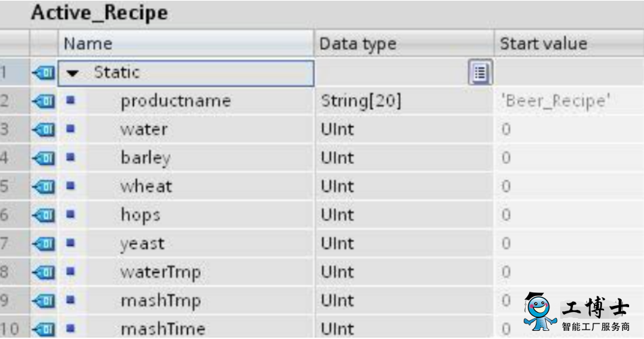The width and height of the screenshot is (644, 339).
Task: Click the data block icon for waterTmp row
Action: pyautogui.click(x=43, y=272)
